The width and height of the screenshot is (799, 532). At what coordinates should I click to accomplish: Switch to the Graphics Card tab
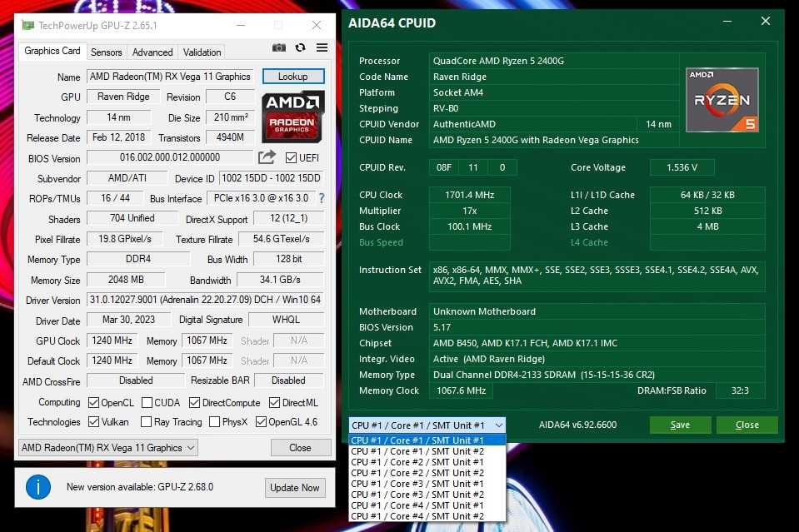coord(52,51)
